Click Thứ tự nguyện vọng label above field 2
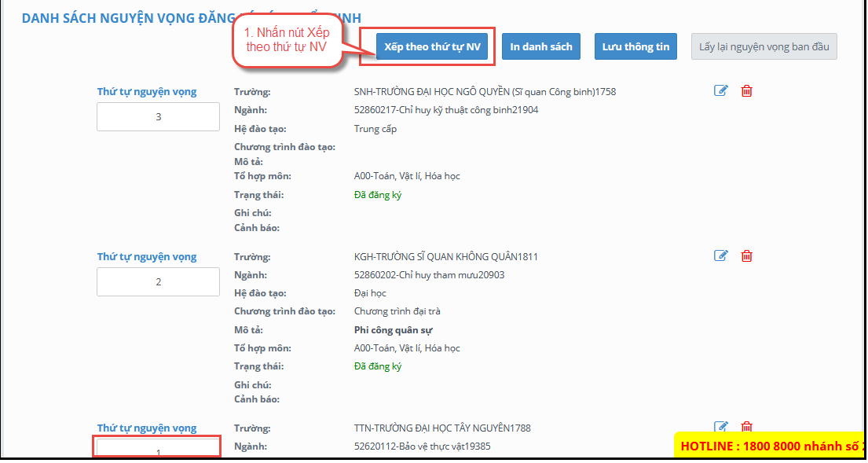This screenshot has height=463, width=868. click(x=147, y=257)
